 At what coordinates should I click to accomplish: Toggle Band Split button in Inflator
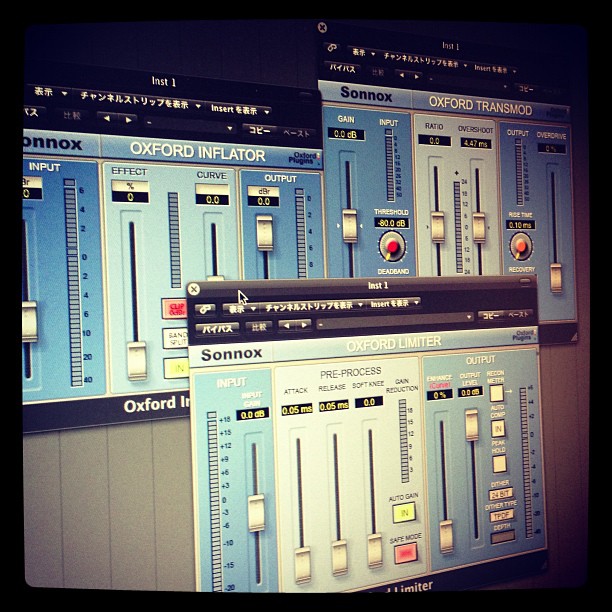(x=176, y=338)
